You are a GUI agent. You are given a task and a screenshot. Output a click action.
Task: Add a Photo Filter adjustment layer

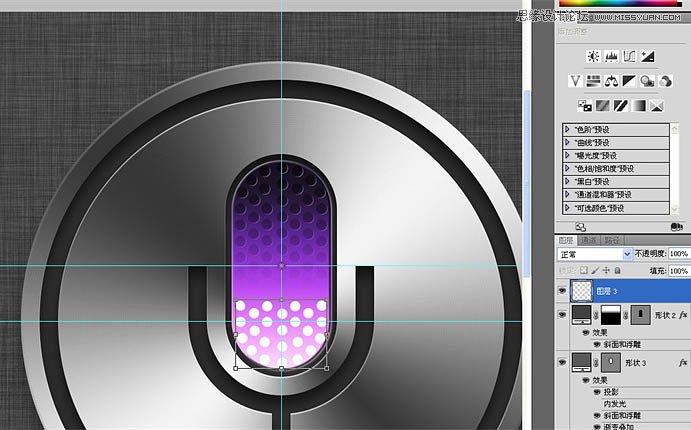pos(647,81)
